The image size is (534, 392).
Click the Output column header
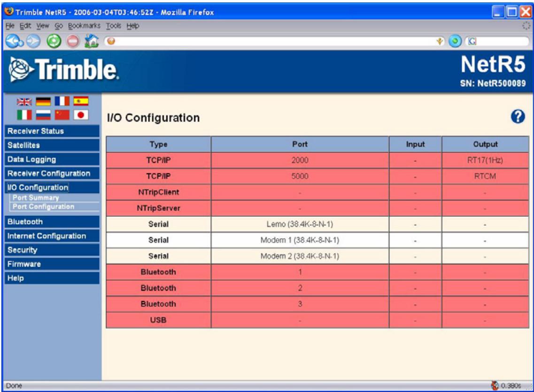485,144
